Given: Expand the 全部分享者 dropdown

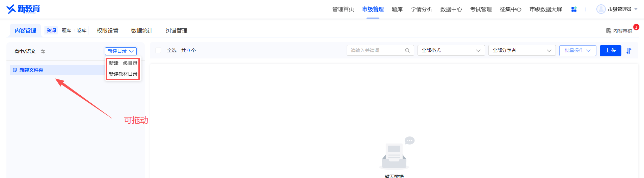Looking at the screenshot, I should pos(522,50).
